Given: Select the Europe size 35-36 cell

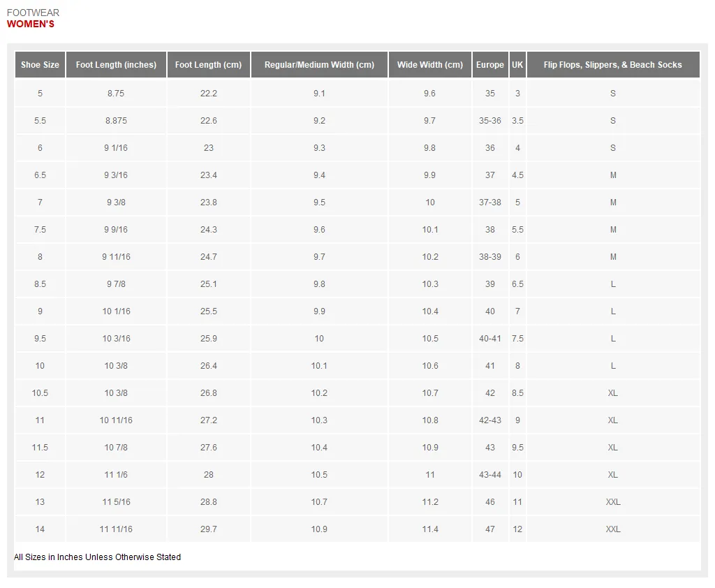Looking at the screenshot, I should tap(490, 121).
